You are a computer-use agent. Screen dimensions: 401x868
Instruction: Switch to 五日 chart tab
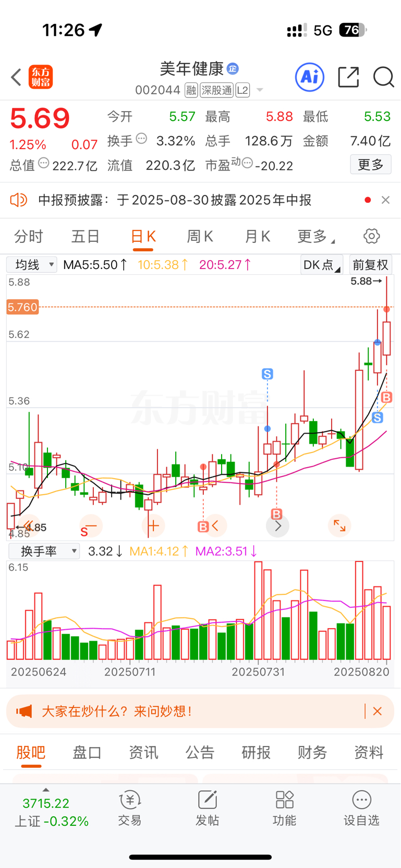86,237
